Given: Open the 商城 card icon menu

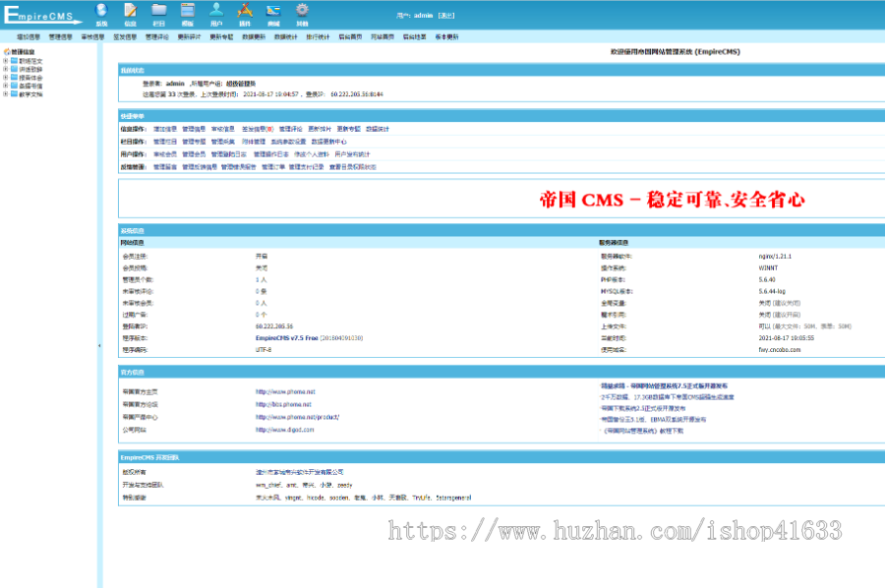Looking at the screenshot, I should (273, 15).
